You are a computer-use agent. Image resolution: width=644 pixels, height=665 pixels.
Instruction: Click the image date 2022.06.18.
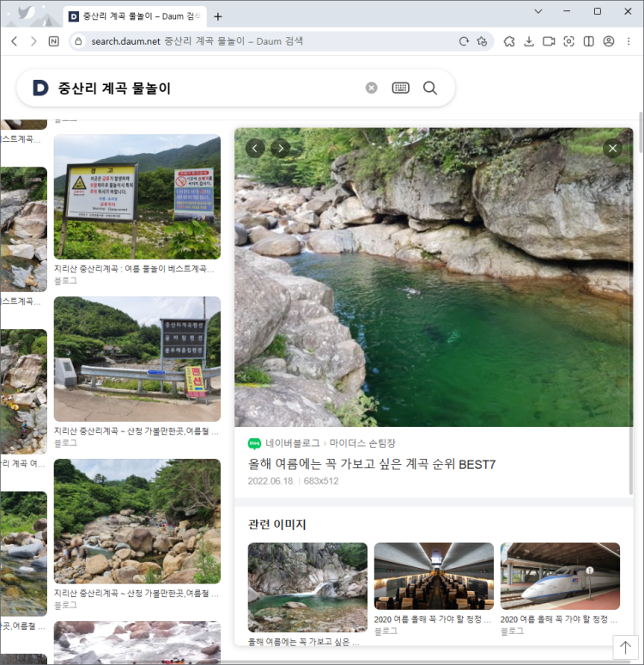271,481
